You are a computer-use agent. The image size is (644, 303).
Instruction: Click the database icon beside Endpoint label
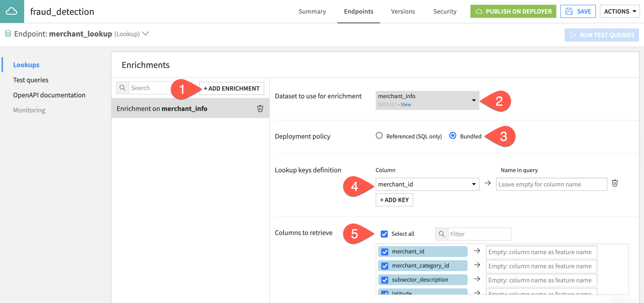click(x=8, y=33)
